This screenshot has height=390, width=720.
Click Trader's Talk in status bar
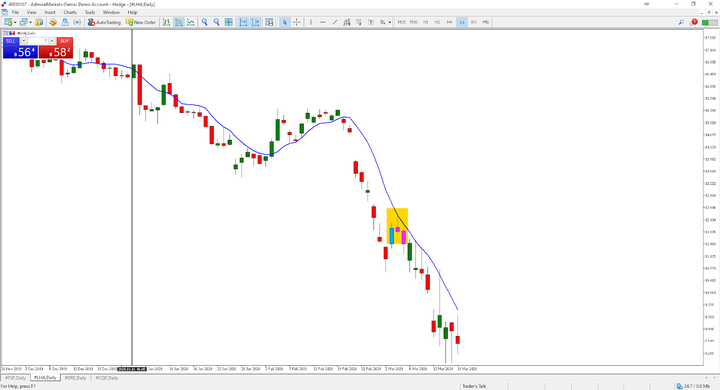pos(474,386)
